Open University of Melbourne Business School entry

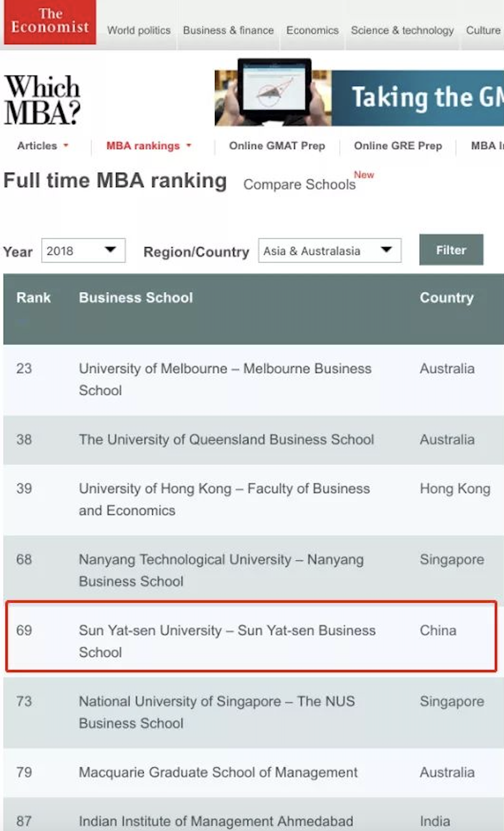[x=225, y=379]
